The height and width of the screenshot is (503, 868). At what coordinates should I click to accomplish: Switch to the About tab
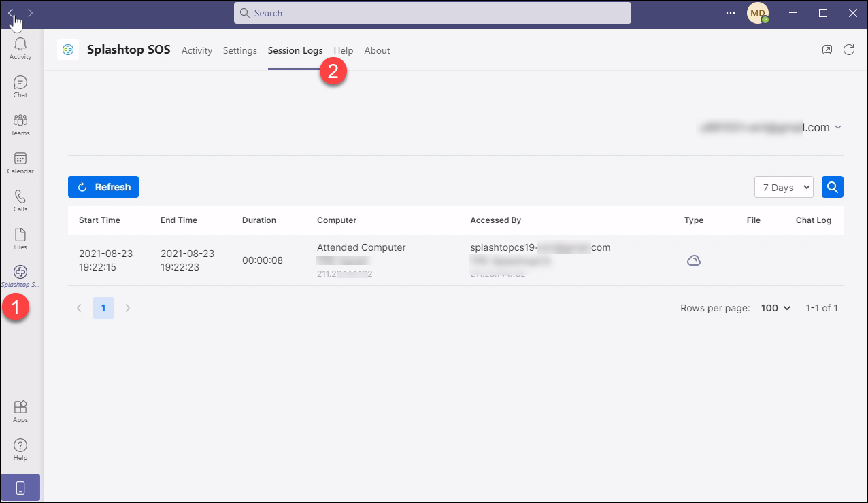pyautogui.click(x=377, y=50)
